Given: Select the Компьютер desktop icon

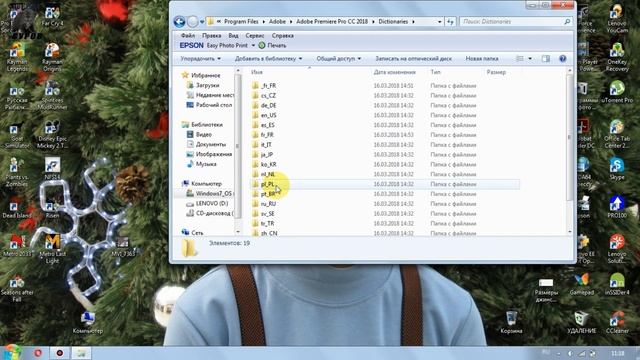Looking at the screenshot, I should (87, 322).
